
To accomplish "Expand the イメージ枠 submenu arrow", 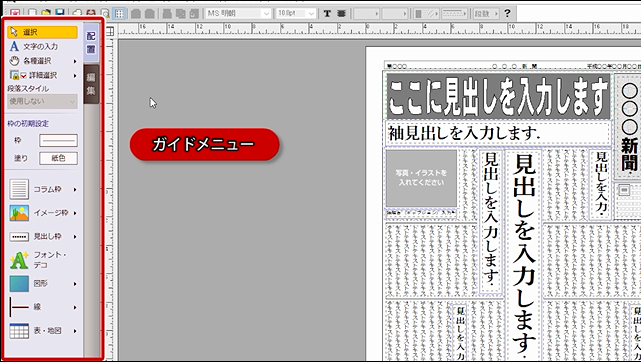I will coord(75,213).
